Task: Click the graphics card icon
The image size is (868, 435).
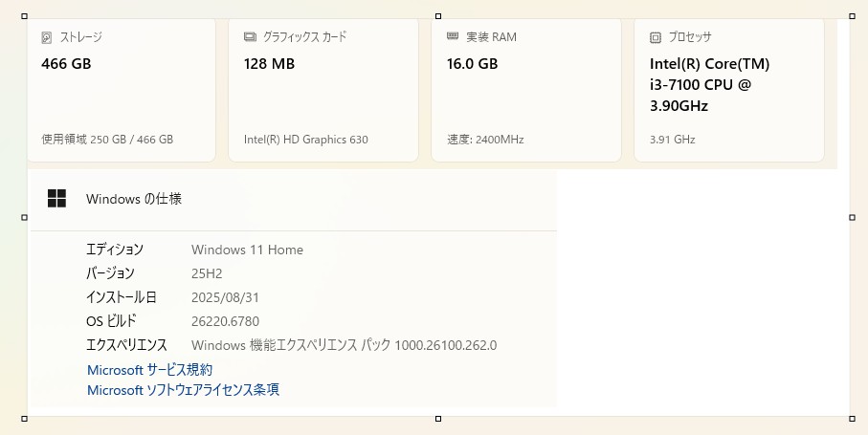Action: 250,37
